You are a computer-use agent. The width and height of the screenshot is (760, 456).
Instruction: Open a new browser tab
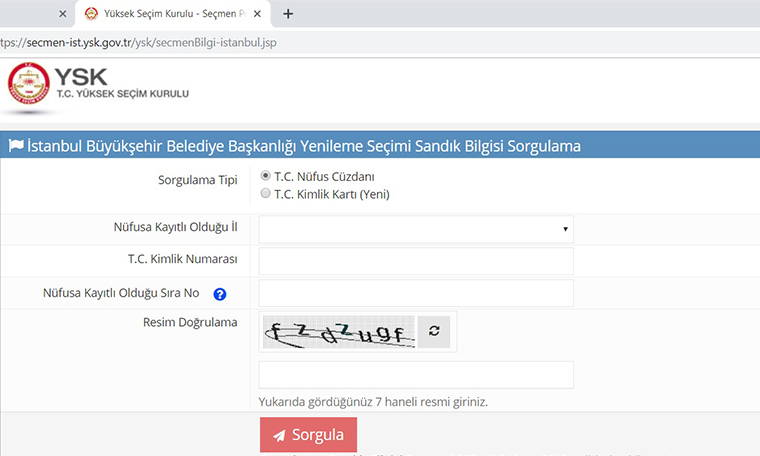[288, 14]
